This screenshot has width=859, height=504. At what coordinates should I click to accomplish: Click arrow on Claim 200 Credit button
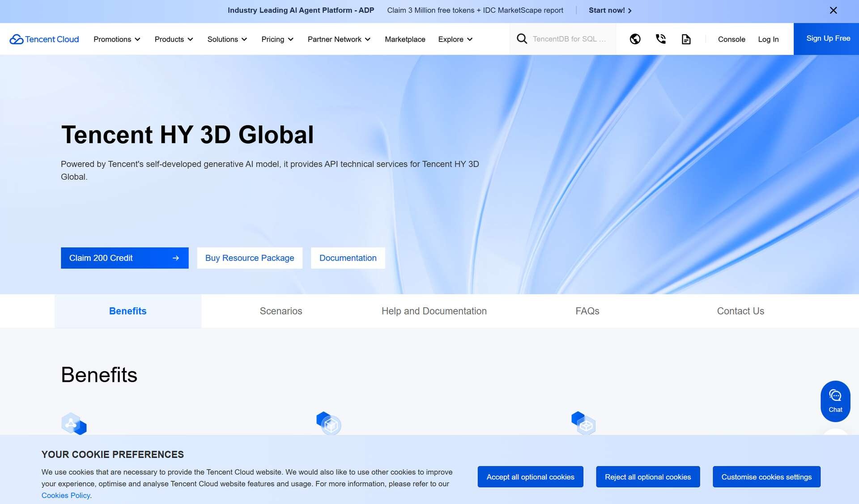176,258
